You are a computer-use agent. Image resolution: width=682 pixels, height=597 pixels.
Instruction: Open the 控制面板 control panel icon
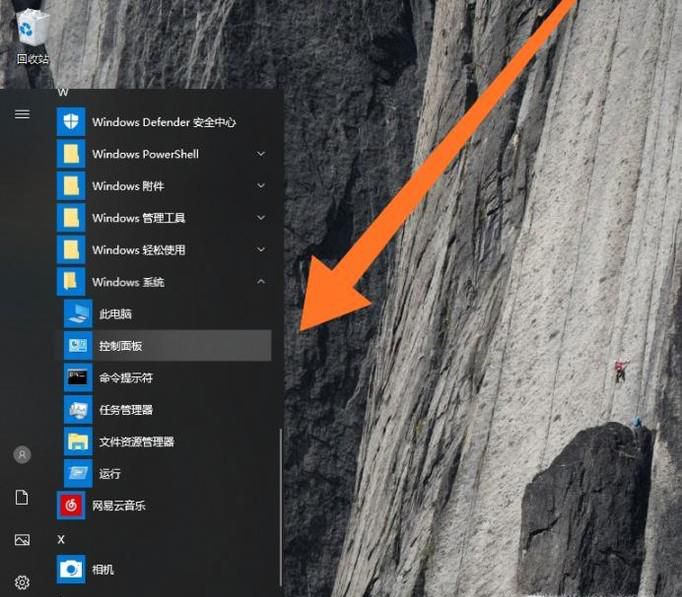point(78,346)
